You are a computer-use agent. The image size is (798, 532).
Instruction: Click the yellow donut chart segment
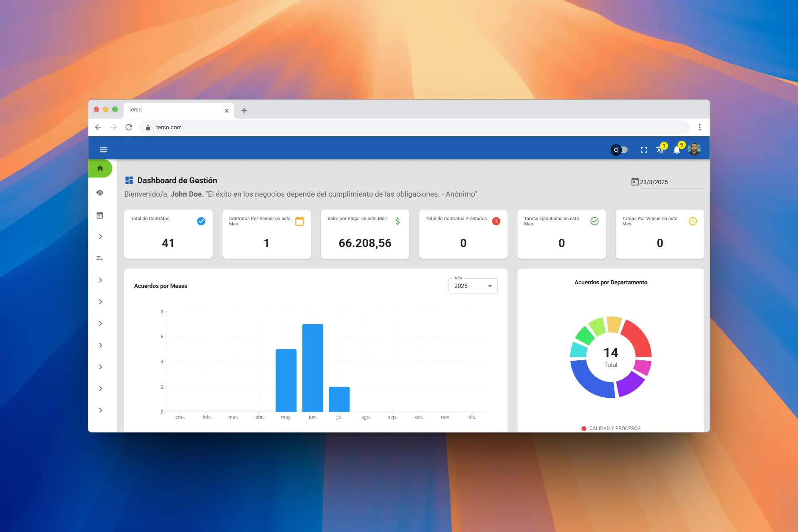614,324
